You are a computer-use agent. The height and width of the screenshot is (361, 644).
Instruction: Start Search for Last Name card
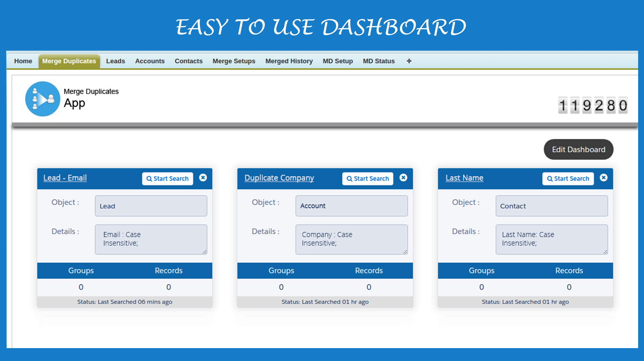pyautogui.click(x=568, y=178)
